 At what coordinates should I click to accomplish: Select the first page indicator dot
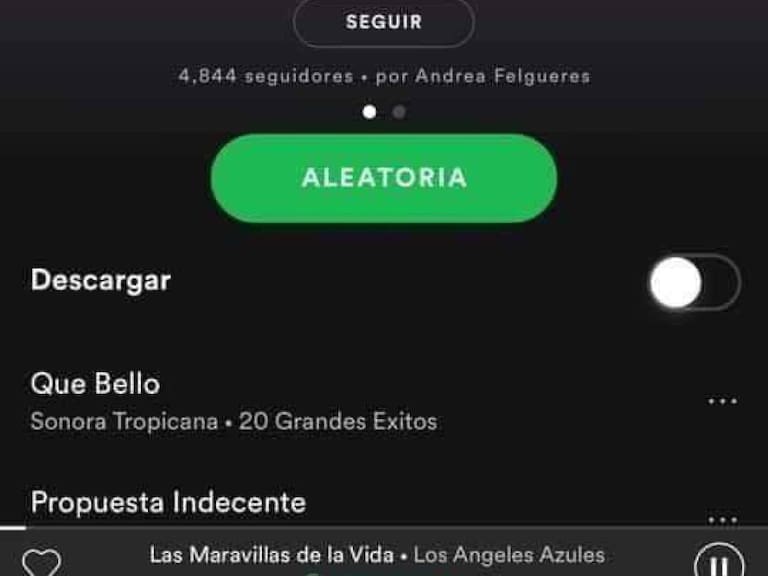(369, 112)
